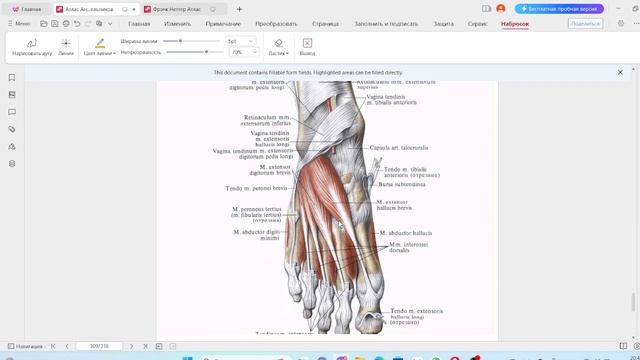Click the Open file folder icon

click(x=44, y=24)
